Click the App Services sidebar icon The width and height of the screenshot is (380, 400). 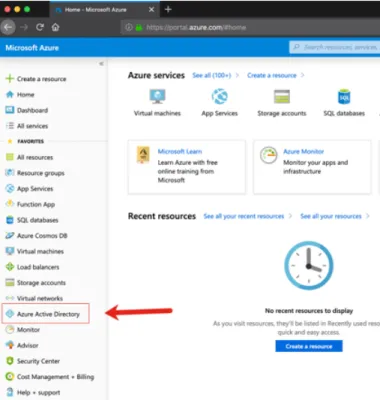(10, 189)
